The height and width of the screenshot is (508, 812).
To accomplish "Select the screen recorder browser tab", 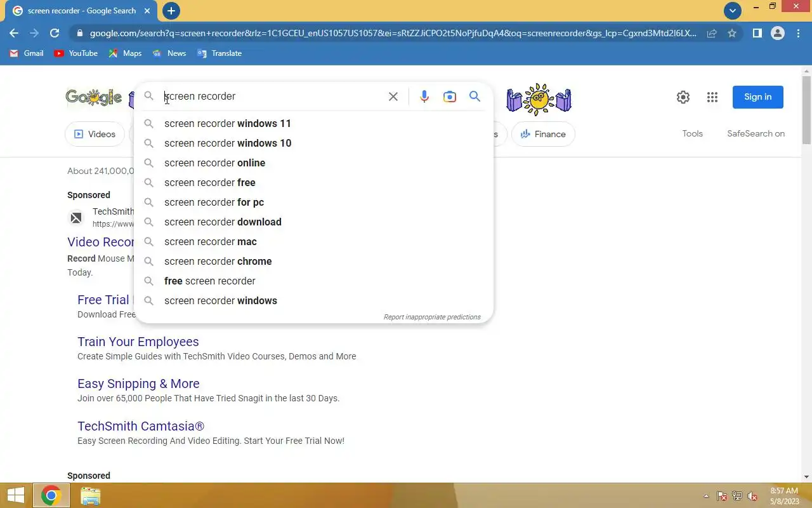I will point(81,11).
